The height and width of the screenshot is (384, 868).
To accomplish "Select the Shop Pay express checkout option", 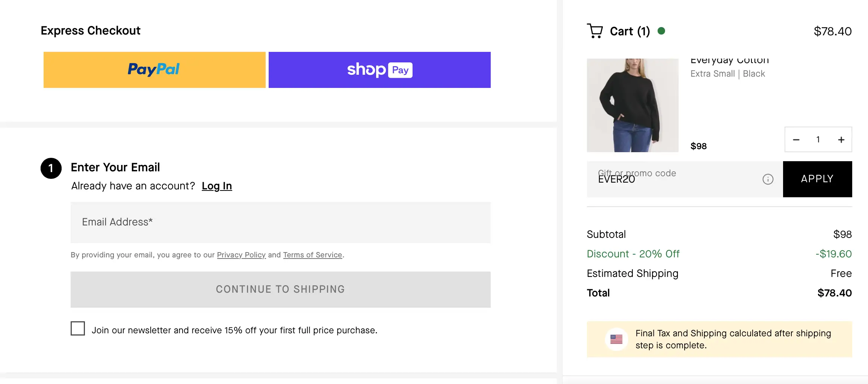I will [x=380, y=70].
